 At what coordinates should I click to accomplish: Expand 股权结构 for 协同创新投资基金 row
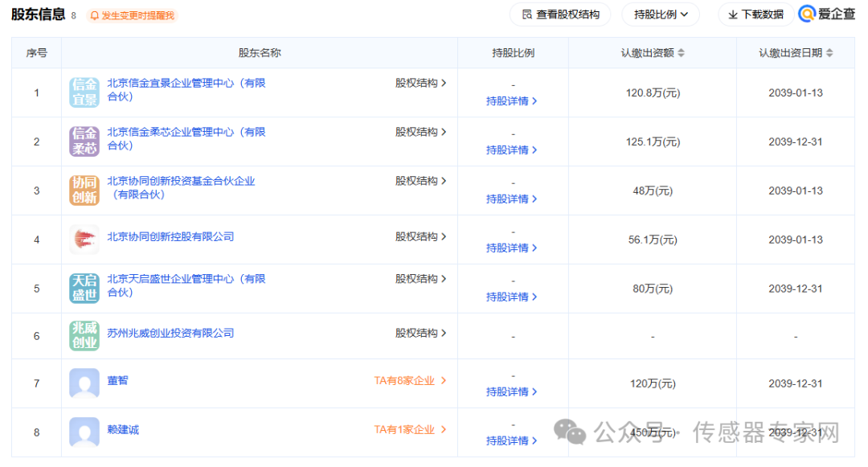click(420, 181)
